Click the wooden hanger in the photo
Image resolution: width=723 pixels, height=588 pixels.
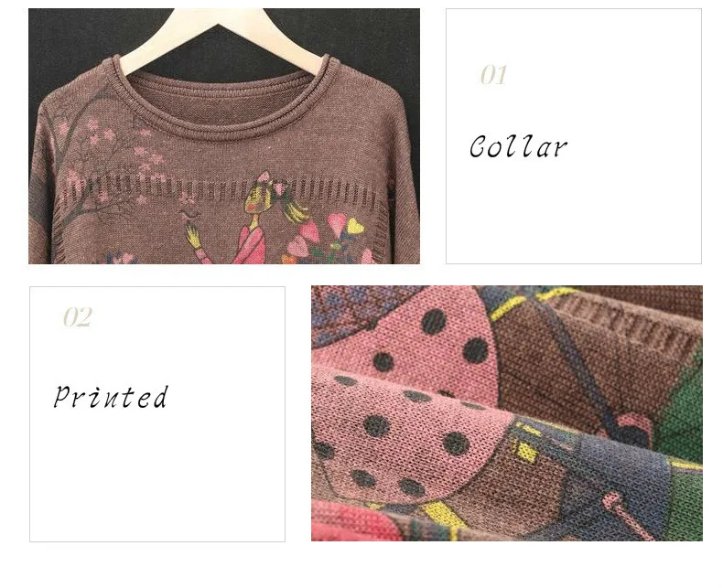(221, 37)
